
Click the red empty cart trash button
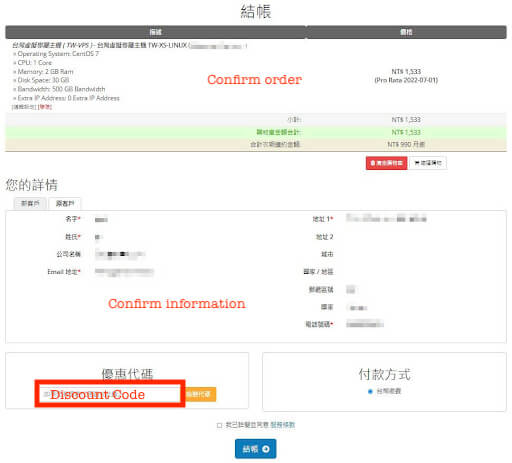(386, 163)
